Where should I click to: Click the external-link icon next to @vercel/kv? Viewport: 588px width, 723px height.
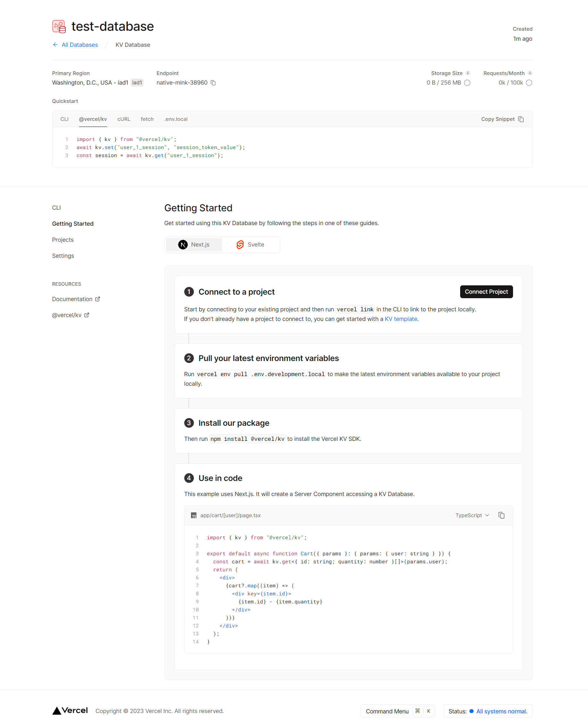tap(87, 315)
